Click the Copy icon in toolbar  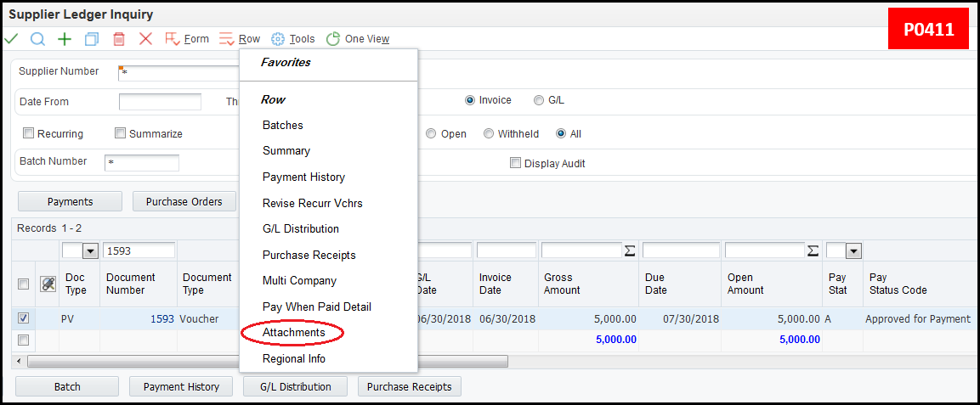click(92, 39)
